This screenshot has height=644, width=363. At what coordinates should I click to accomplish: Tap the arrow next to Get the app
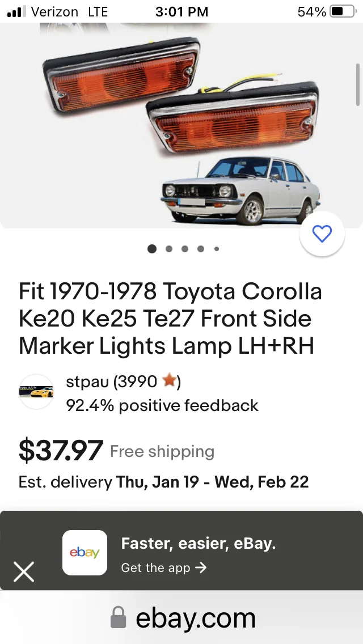pyautogui.click(x=201, y=567)
